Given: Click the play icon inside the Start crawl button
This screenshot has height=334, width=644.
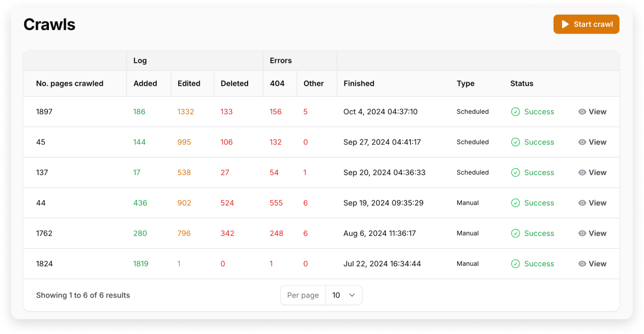Looking at the screenshot, I should (x=565, y=24).
